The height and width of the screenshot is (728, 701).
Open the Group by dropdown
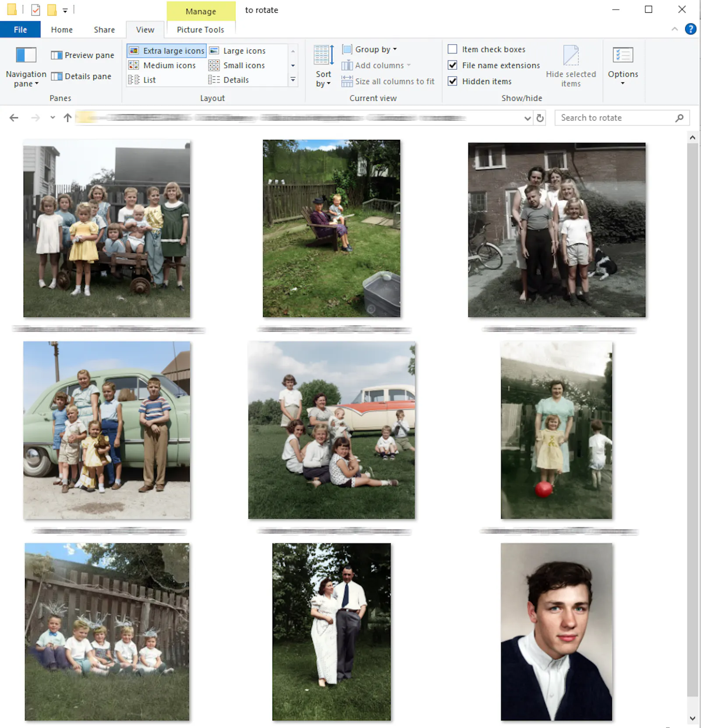[369, 50]
